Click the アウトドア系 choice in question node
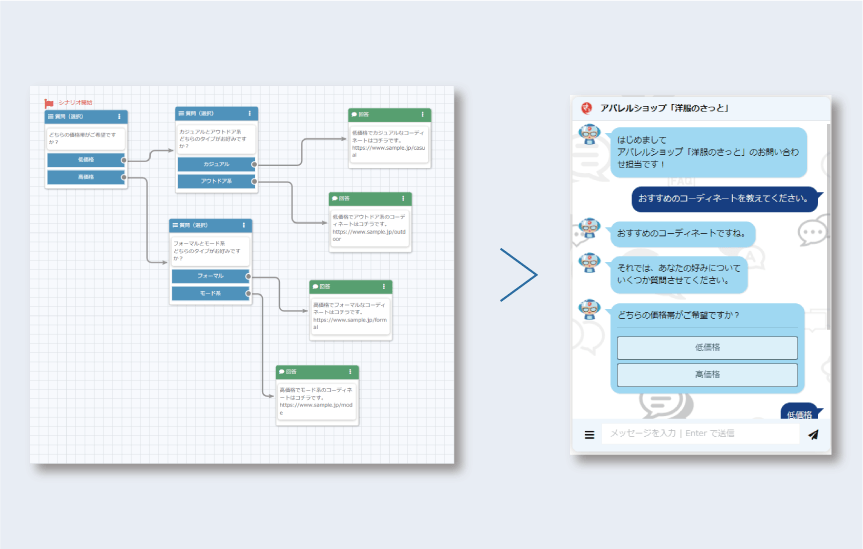The image size is (863, 549). [216, 181]
